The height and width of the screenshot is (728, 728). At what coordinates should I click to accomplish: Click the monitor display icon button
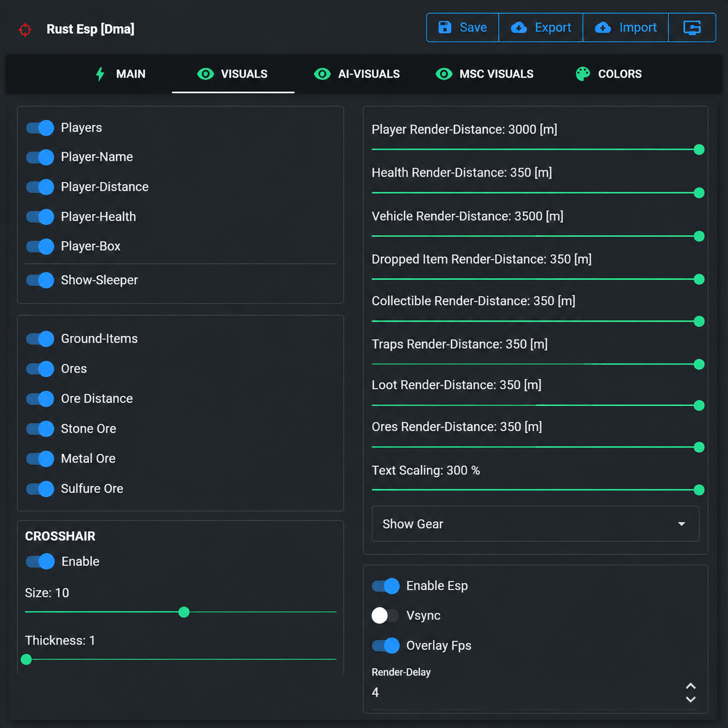(x=692, y=27)
